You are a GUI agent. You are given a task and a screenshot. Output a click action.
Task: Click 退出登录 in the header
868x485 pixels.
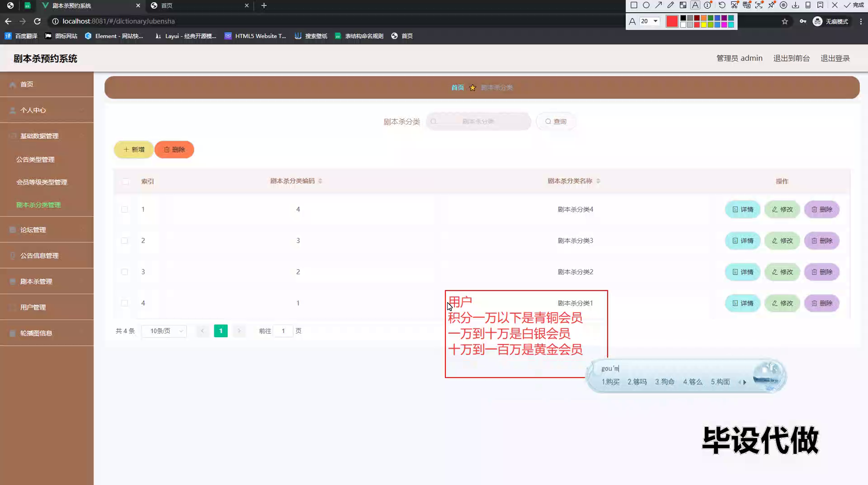coord(835,58)
